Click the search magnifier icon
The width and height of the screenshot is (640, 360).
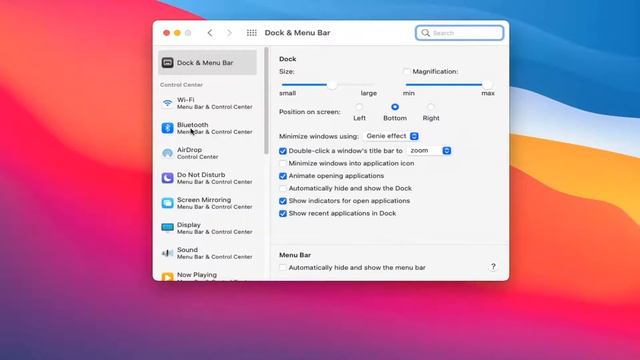tap(425, 33)
